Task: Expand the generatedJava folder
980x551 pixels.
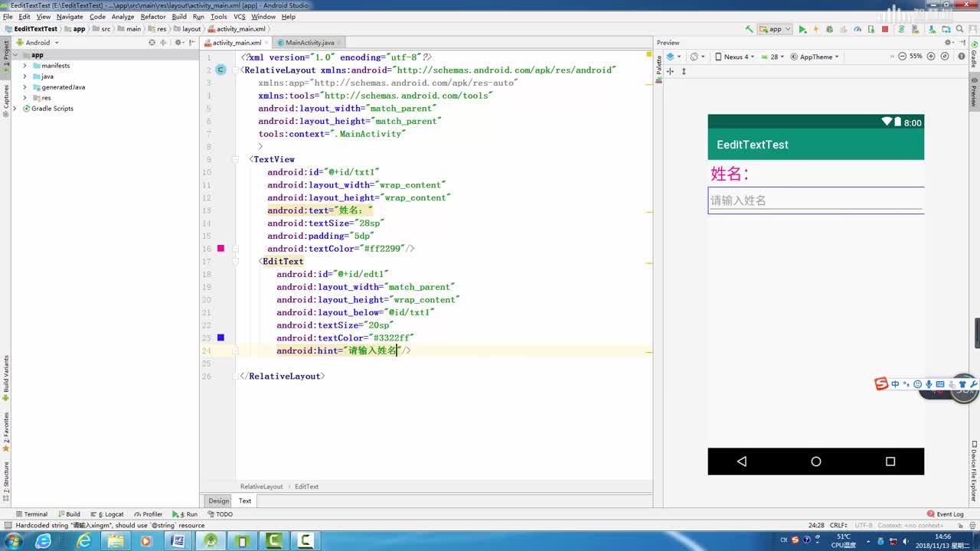Action: pos(24,87)
